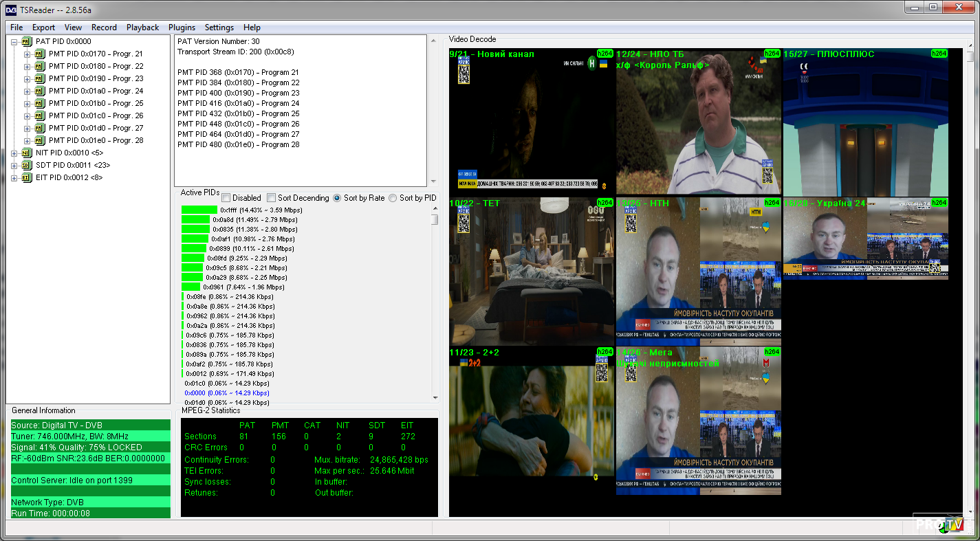Image resolution: width=980 pixels, height=541 pixels.
Task: Click the PAT icon at tree root
Action: point(27,41)
